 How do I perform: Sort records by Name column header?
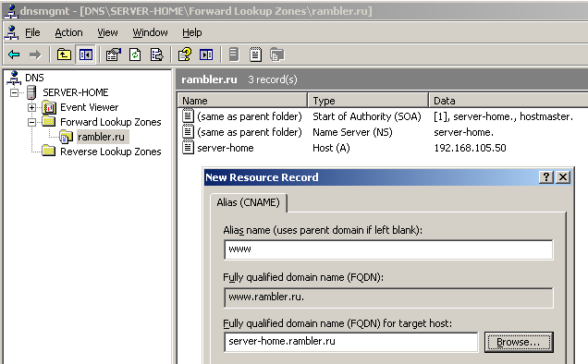tap(242, 101)
